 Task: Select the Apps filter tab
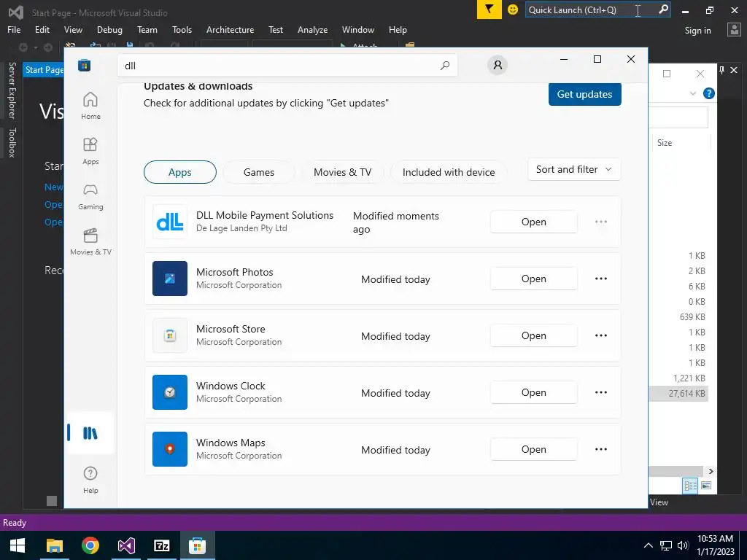(x=180, y=172)
